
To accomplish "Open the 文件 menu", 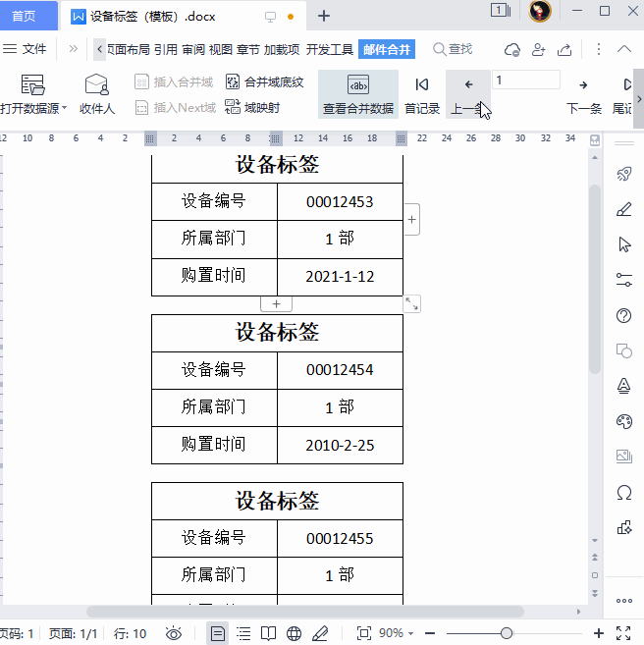I will (25, 49).
